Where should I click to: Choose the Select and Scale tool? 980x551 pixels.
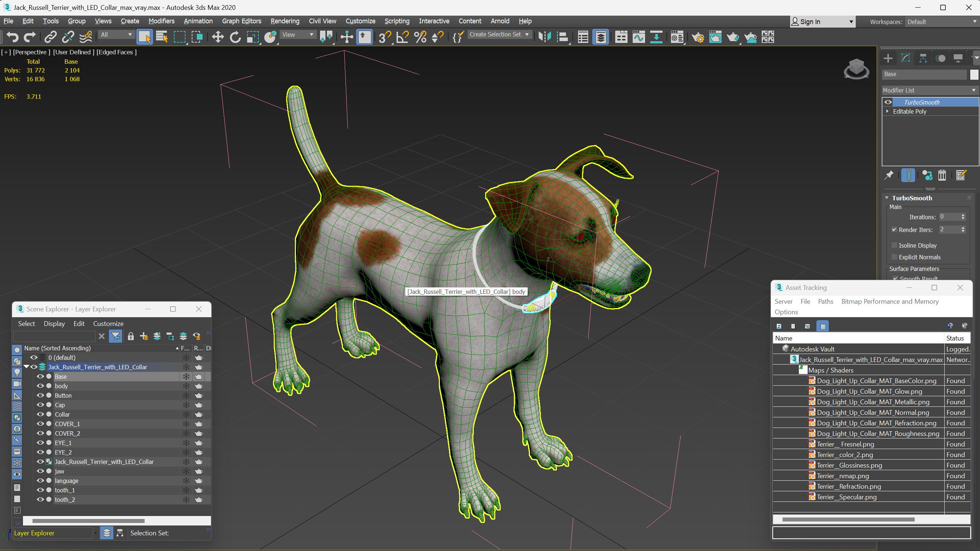click(253, 37)
